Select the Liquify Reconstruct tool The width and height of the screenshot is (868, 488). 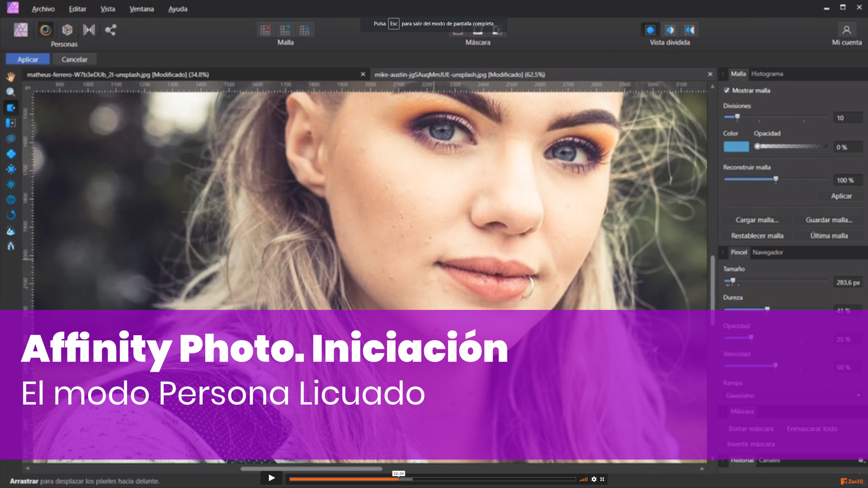pos(11,215)
